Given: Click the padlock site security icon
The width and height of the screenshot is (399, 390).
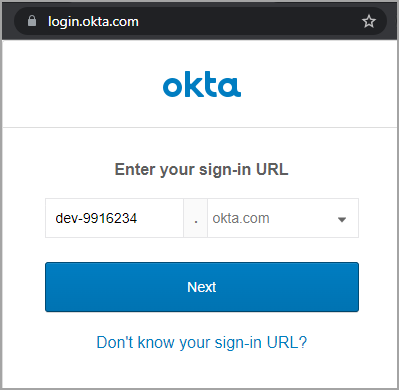Looking at the screenshot, I should pyautogui.click(x=32, y=21).
